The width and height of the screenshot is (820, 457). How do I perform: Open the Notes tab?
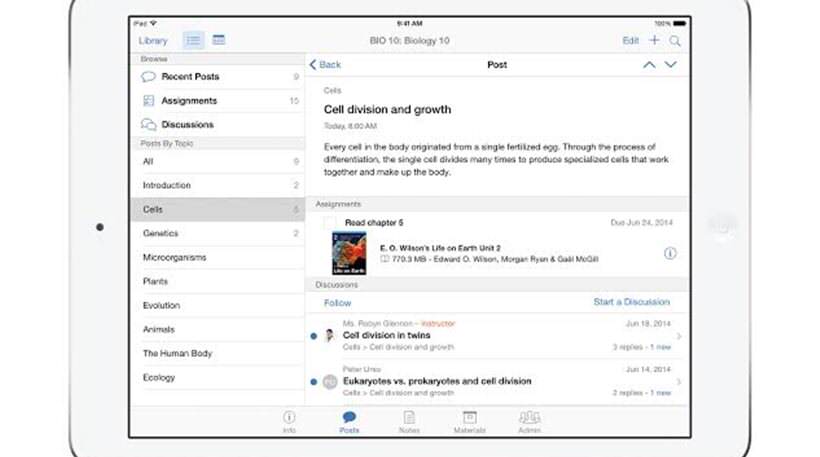coord(409,420)
